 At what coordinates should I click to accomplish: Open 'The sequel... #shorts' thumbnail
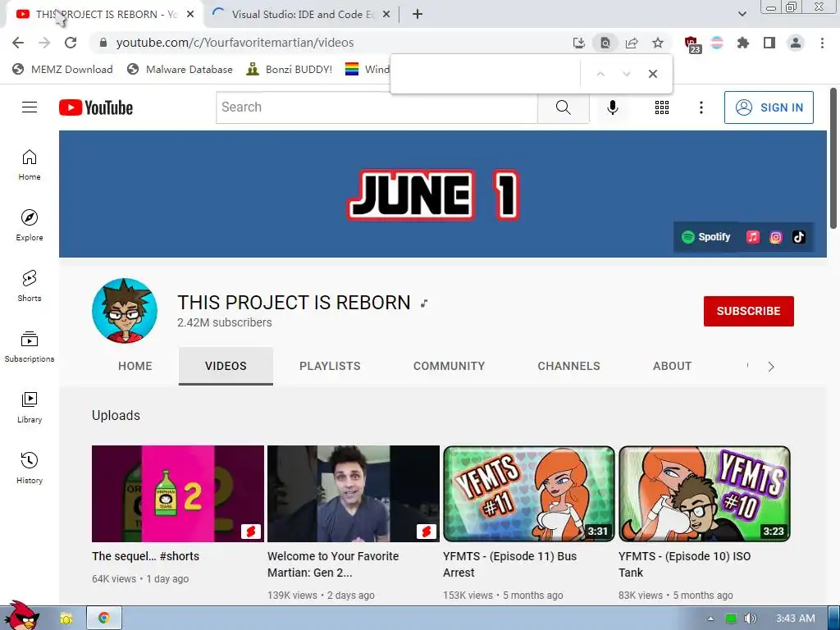(178, 493)
